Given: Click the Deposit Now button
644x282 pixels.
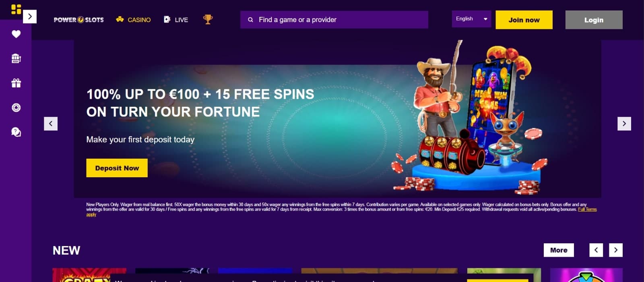Looking at the screenshot, I should pyautogui.click(x=117, y=168).
